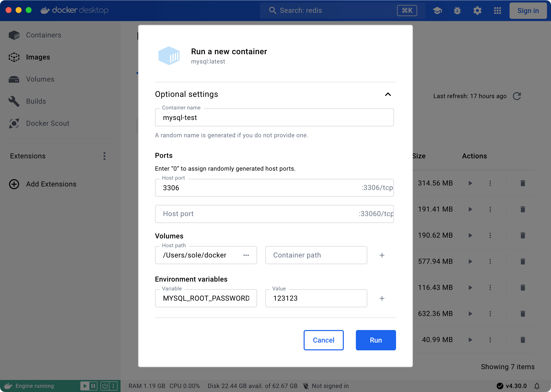Image resolution: width=551 pixels, height=392 pixels.
Task: Click the Size column header
Action: (x=419, y=156)
